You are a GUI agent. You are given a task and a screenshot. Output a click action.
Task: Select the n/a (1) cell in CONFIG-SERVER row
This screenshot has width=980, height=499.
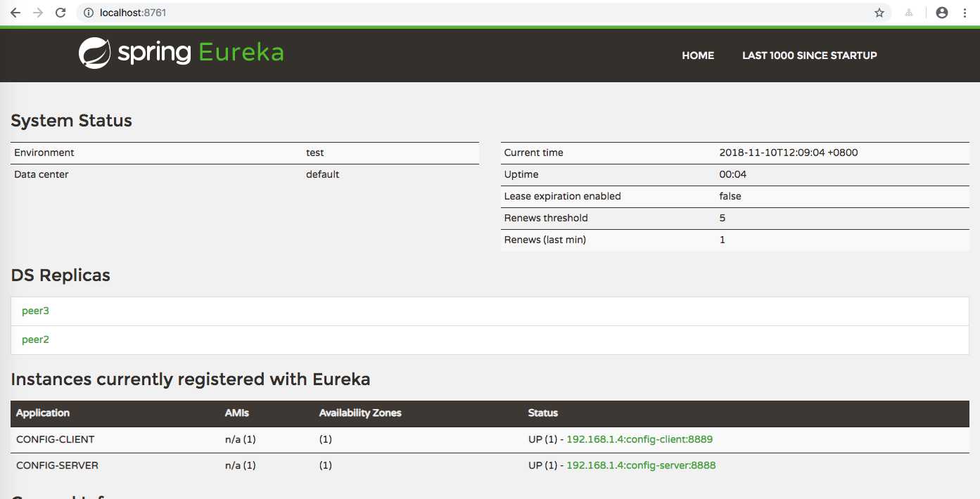click(241, 465)
